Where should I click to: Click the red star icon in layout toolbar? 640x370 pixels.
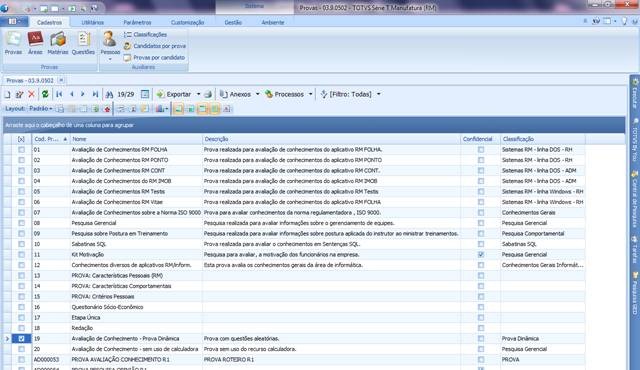pos(107,109)
